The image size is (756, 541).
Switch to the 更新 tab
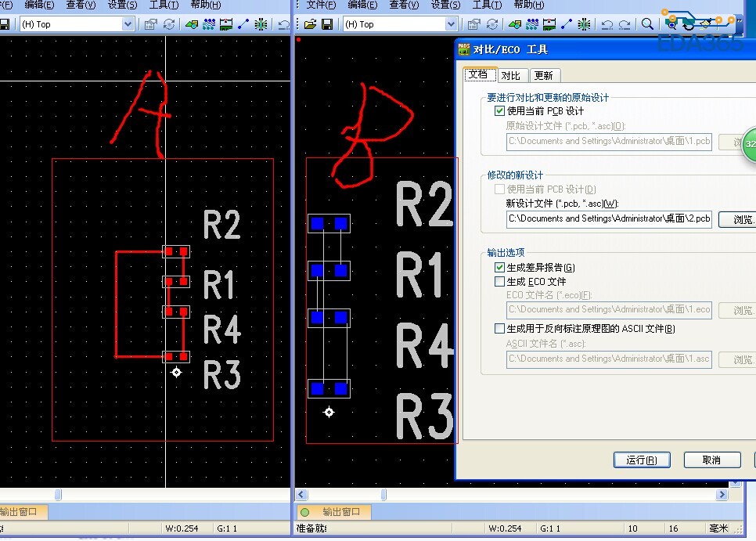(544, 76)
